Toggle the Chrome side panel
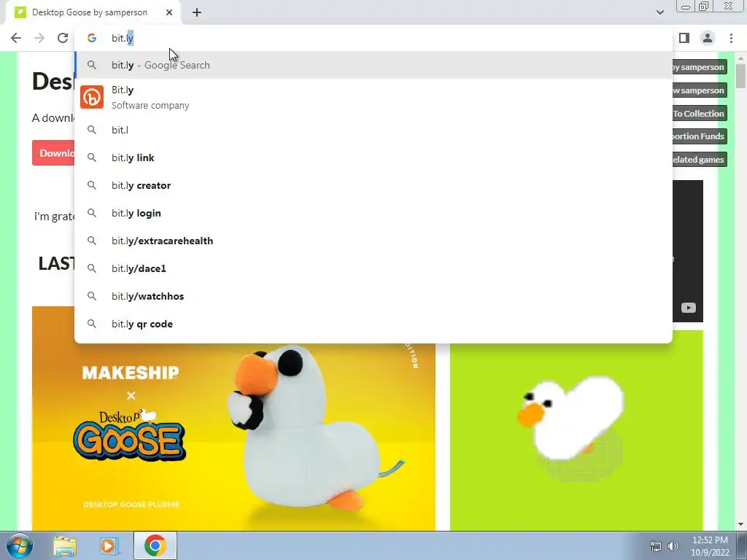747x560 pixels. coord(684,38)
